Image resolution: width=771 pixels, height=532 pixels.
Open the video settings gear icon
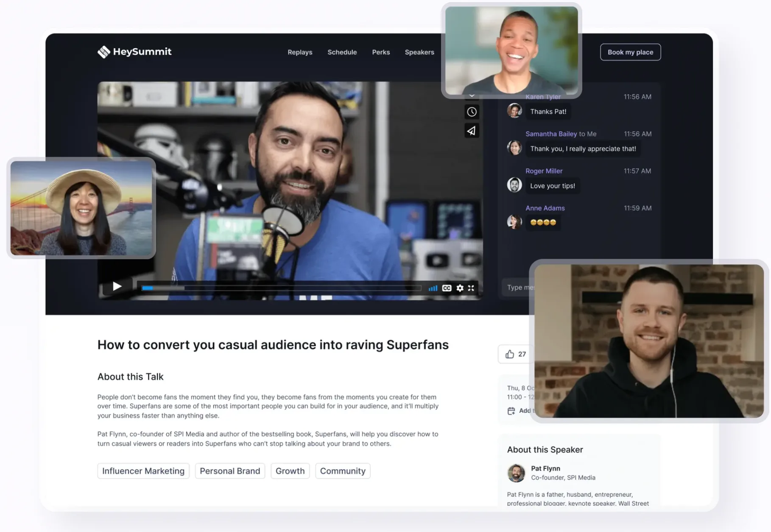tap(460, 288)
